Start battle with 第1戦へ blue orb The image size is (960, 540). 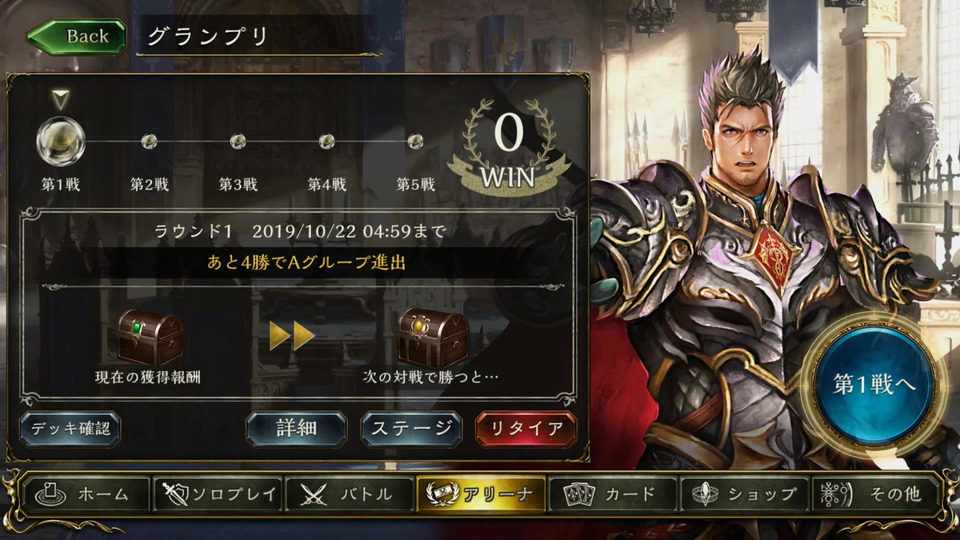coord(873,384)
